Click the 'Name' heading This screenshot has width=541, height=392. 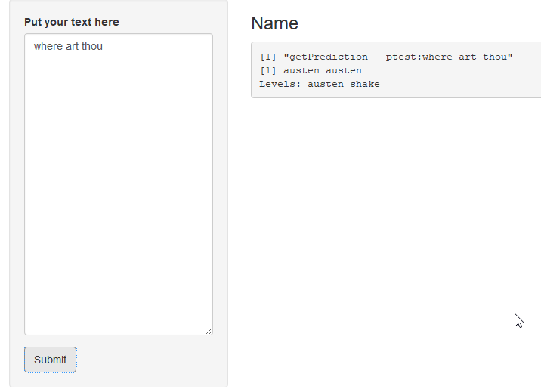[274, 23]
